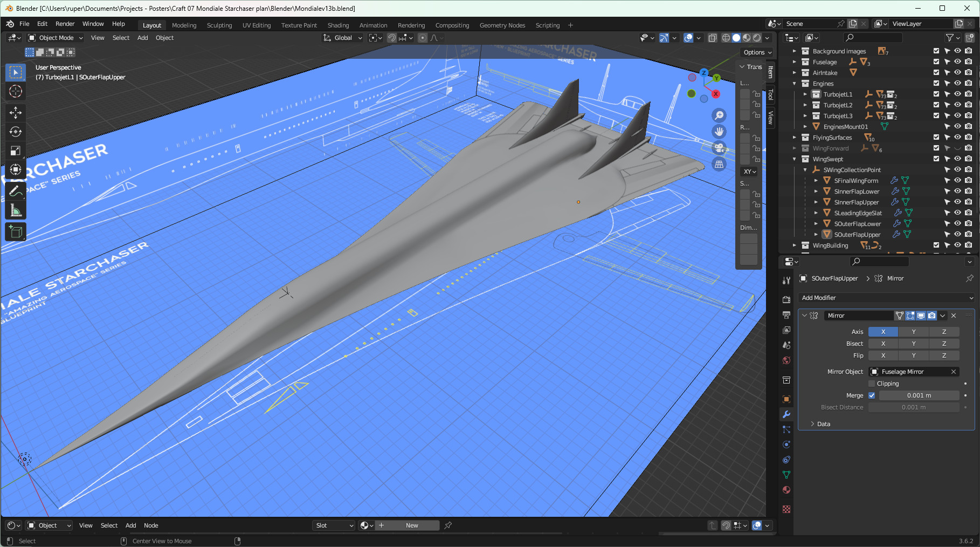Open Object properties tab icon
This screenshot has height=547, width=980.
pyautogui.click(x=786, y=399)
